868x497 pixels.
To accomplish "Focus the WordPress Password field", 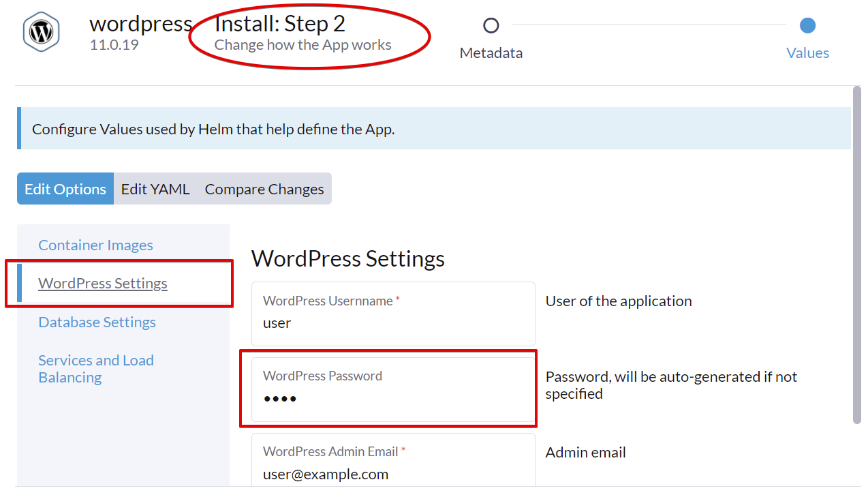I will [393, 389].
